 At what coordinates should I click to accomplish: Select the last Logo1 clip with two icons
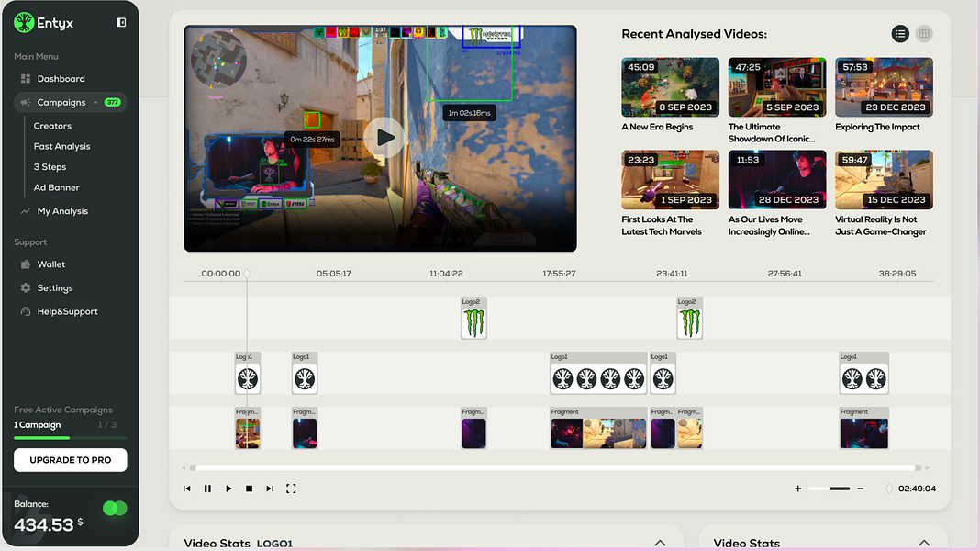(x=863, y=374)
